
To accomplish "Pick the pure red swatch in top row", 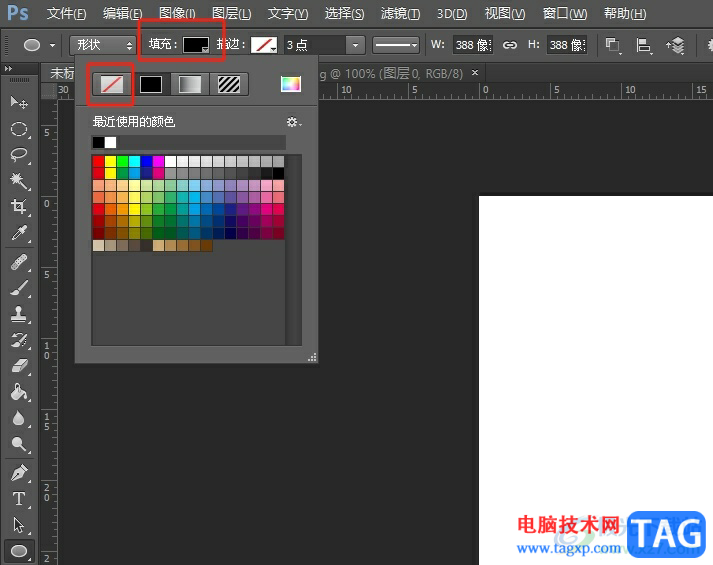I will coord(99,161).
